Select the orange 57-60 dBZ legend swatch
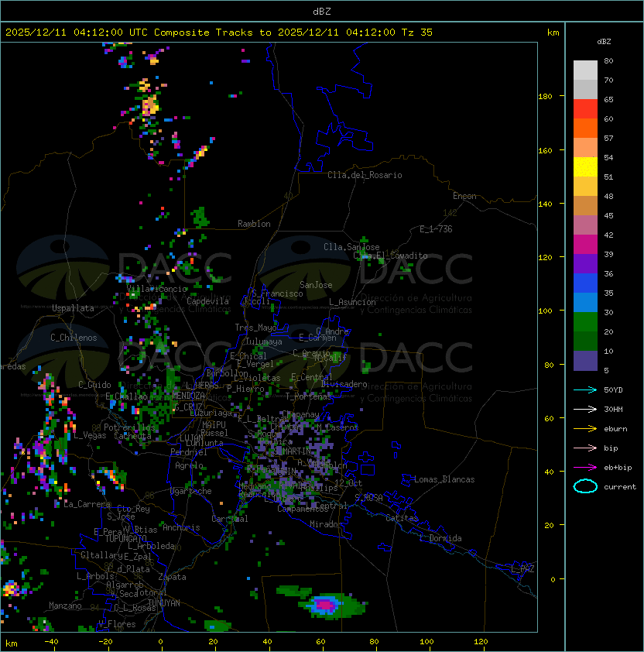Screen dimensions: 644x652 (585, 128)
